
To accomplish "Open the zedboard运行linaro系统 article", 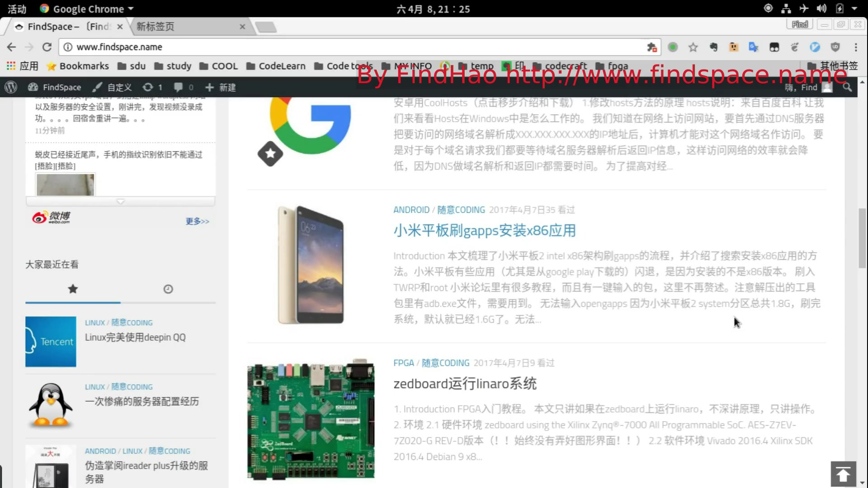I will tap(465, 384).
